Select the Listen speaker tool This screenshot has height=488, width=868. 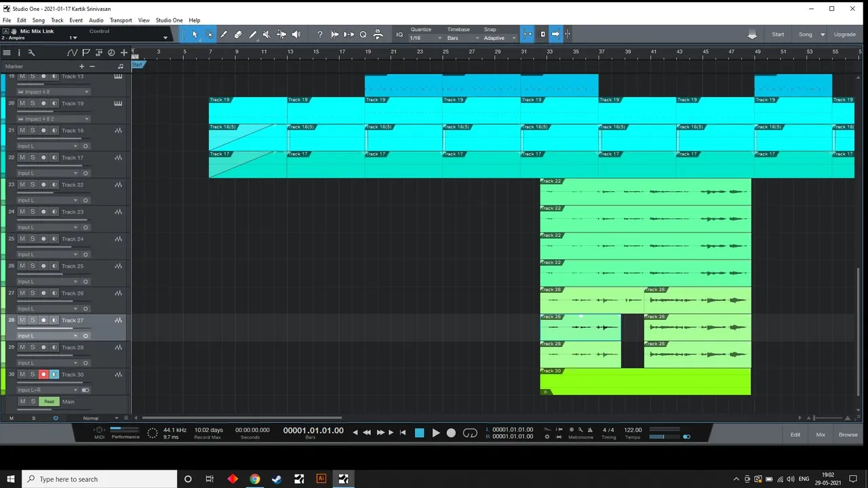(296, 35)
